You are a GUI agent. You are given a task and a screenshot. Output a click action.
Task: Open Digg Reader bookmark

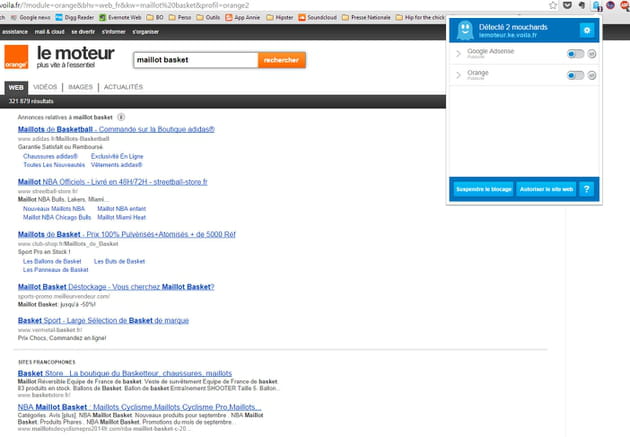pos(75,18)
